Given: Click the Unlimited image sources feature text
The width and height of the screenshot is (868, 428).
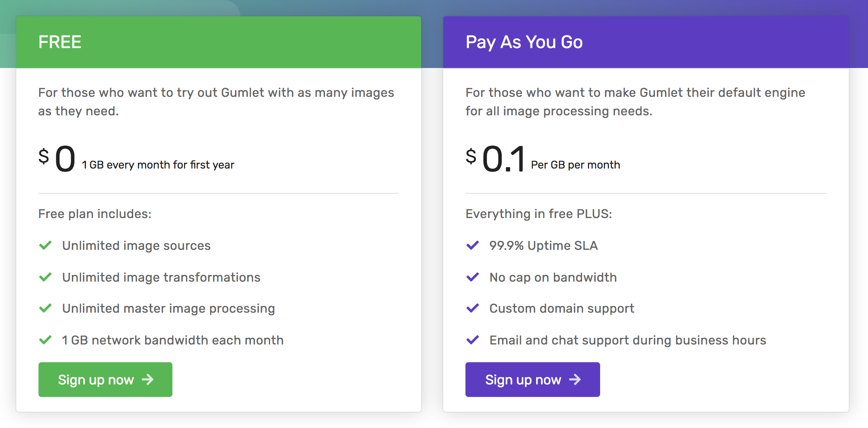Looking at the screenshot, I should 136,246.
